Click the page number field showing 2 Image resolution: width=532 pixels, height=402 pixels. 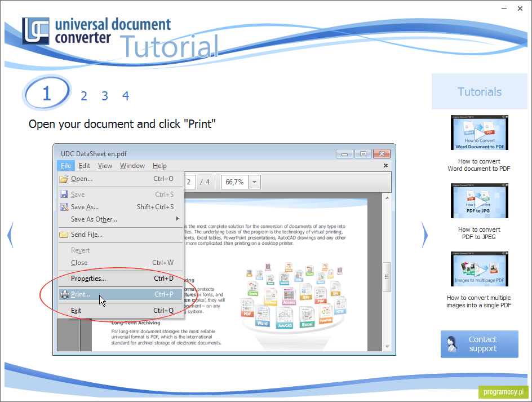pos(189,182)
